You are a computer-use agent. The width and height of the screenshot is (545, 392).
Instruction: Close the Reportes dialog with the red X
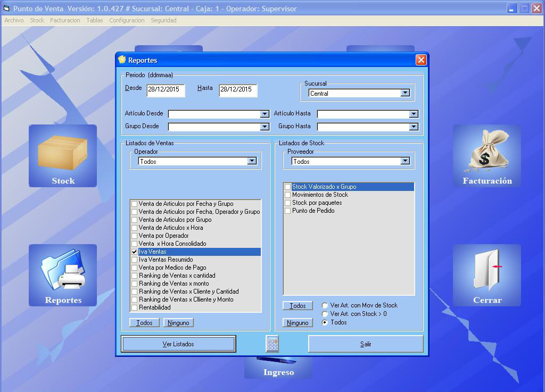[x=421, y=60]
